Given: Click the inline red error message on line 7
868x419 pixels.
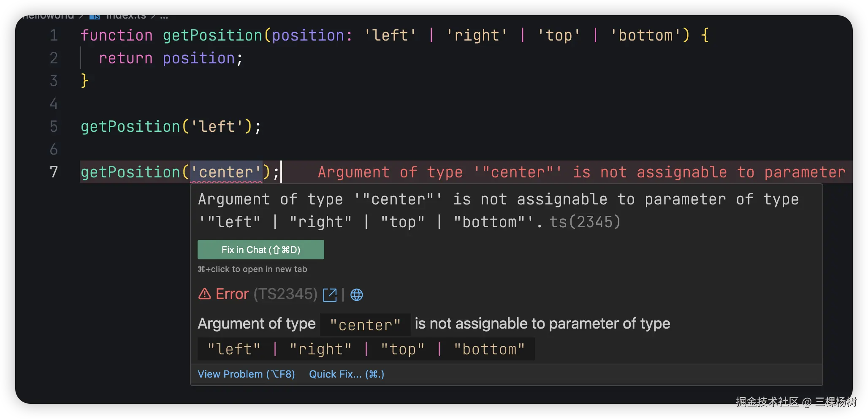Looking at the screenshot, I should tap(581, 172).
